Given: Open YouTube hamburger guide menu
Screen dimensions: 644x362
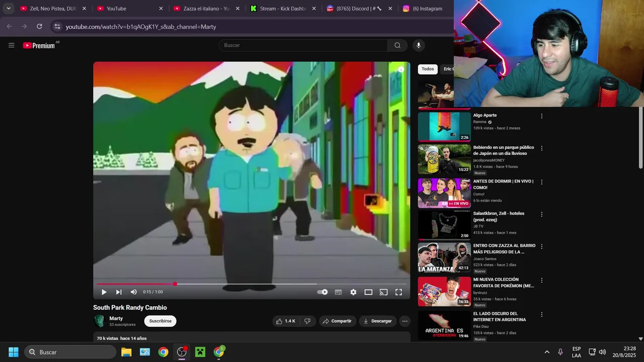Looking at the screenshot, I should pyautogui.click(x=11, y=45).
